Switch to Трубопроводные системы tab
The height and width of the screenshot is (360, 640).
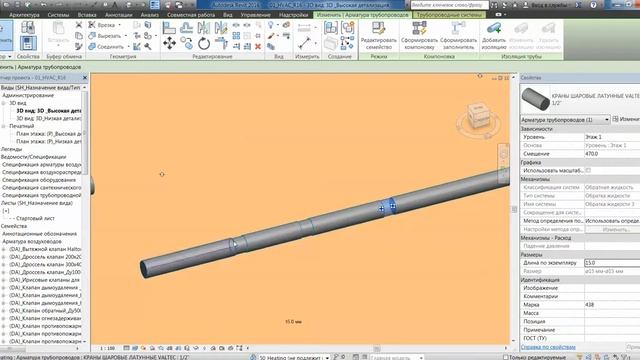pos(448,15)
